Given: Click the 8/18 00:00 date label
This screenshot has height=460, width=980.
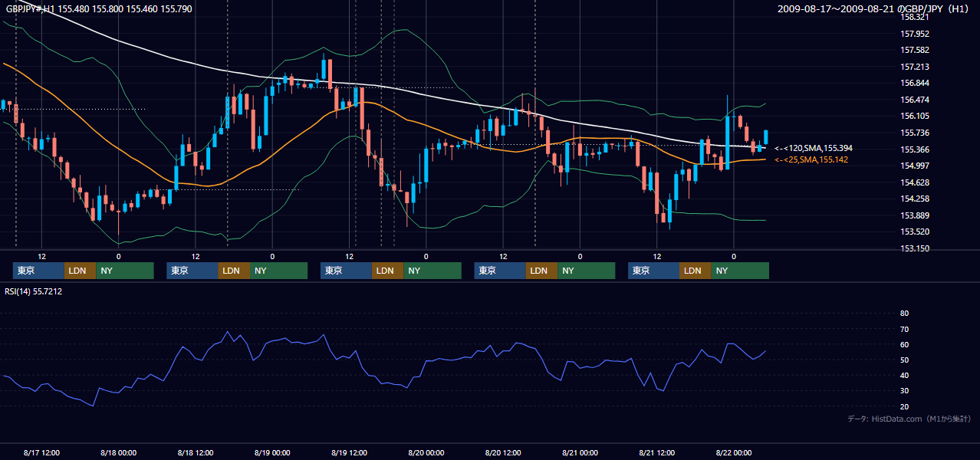Looking at the screenshot, I should pos(118,452).
